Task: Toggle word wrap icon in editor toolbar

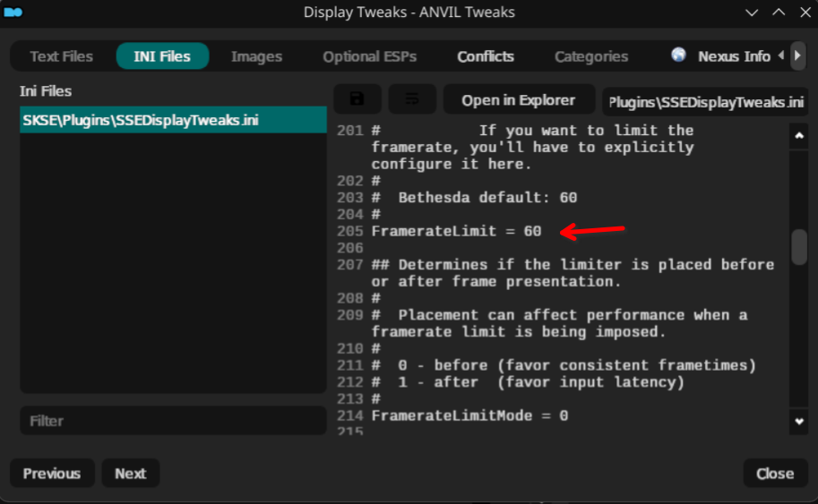Action: coord(412,99)
